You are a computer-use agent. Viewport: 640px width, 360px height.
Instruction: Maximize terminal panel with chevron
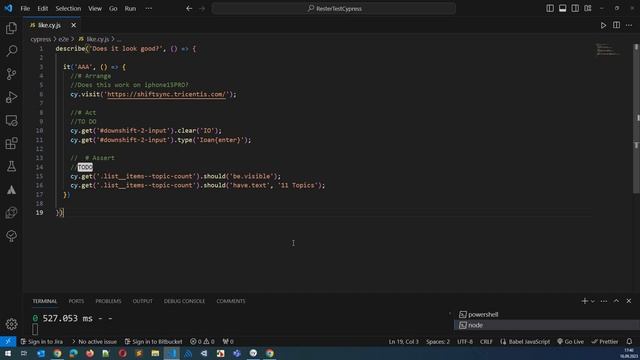click(616, 301)
